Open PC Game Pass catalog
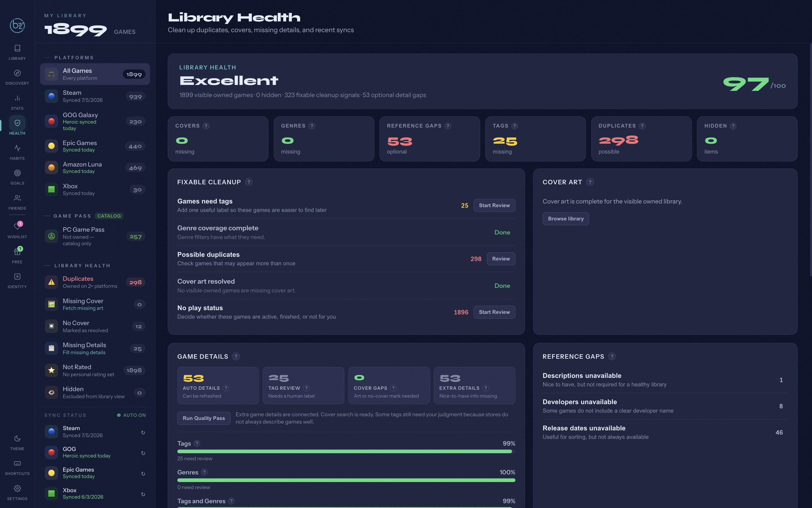The width and height of the screenshot is (812, 508). [x=95, y=237]
